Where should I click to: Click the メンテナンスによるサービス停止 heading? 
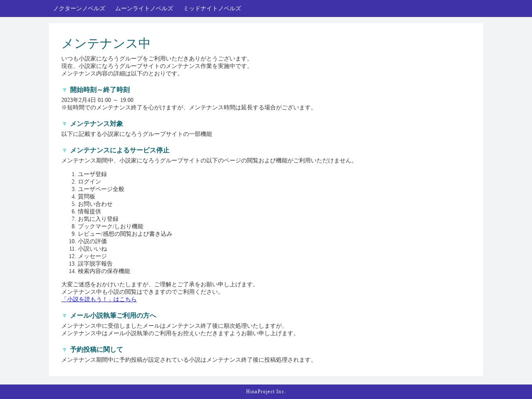120,150
